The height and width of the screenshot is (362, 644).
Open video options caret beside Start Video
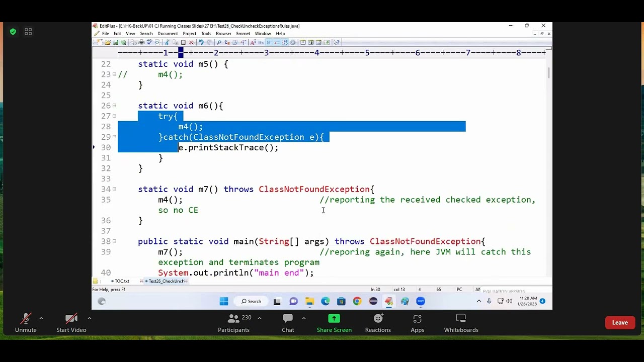(x=89, y=318)
